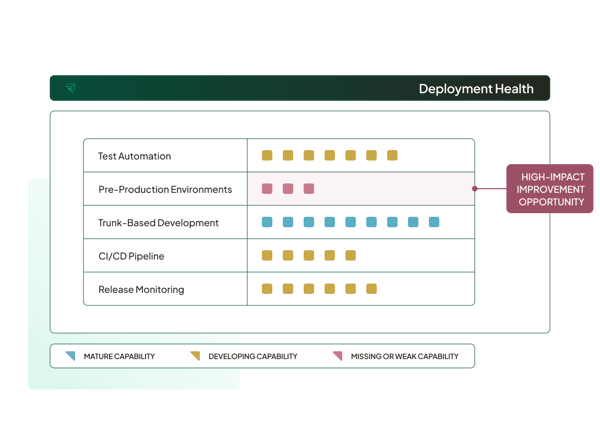
Task: Click the pink Missing or Weak Capability marker
Action: 338,356
